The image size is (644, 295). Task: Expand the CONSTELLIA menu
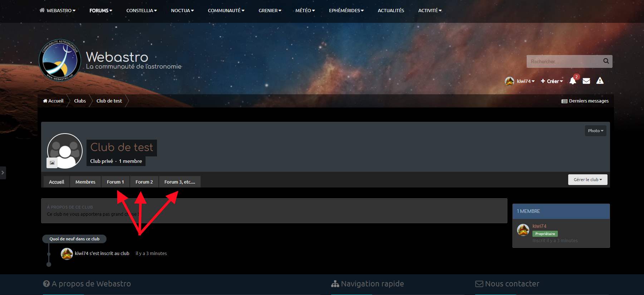[x=142, y=10]
